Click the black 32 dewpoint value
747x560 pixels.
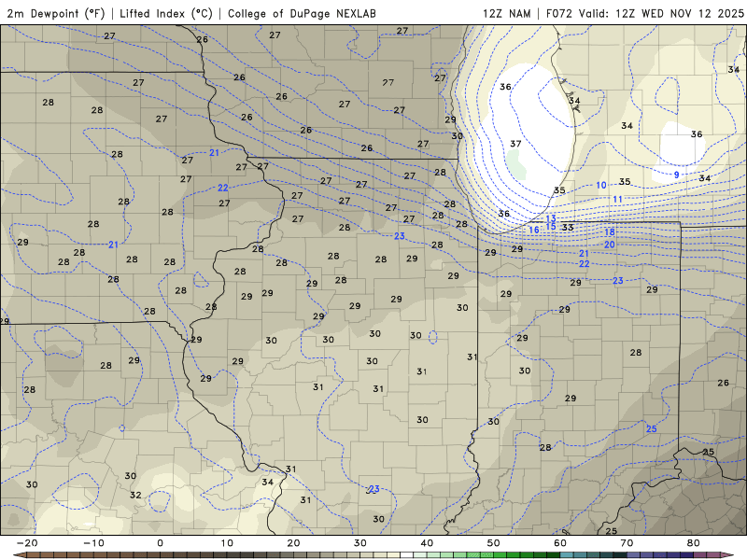(135, 496)
